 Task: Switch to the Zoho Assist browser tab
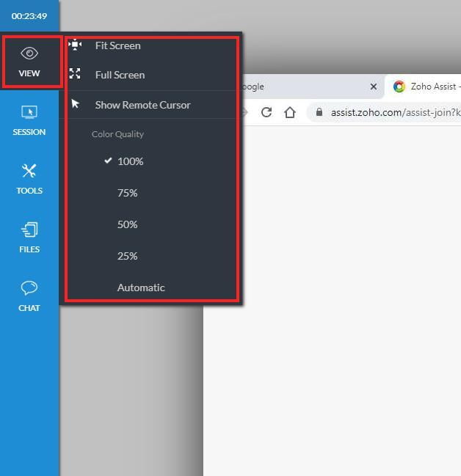pyautogui.click(x=426, y=87)
